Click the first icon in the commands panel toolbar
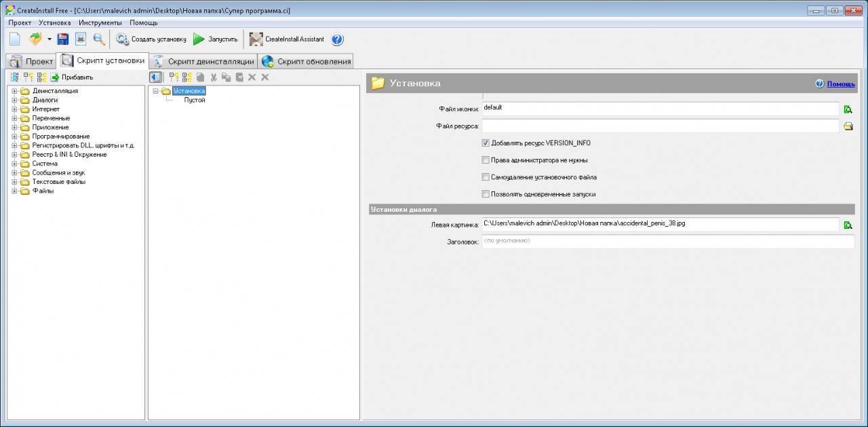The width and height of the screenshot is (868, 427). (15, 77)
